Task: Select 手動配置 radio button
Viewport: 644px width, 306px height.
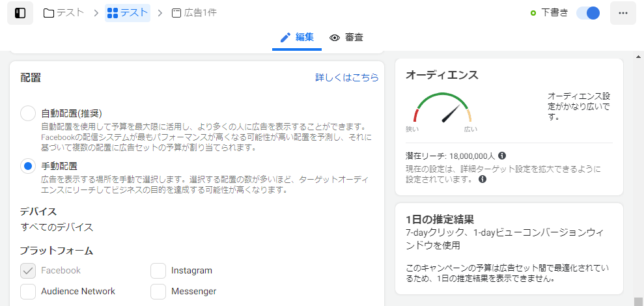Action: click(28, 167)
